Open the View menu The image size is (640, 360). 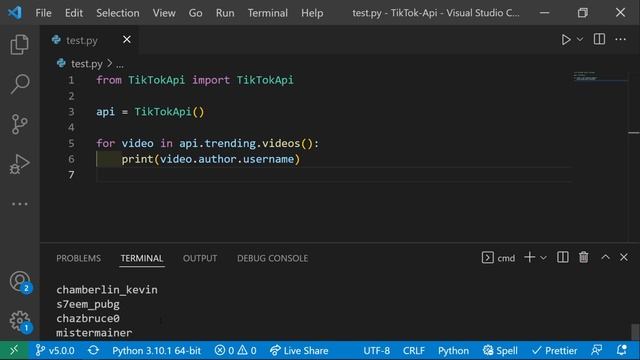coord(164,13)
